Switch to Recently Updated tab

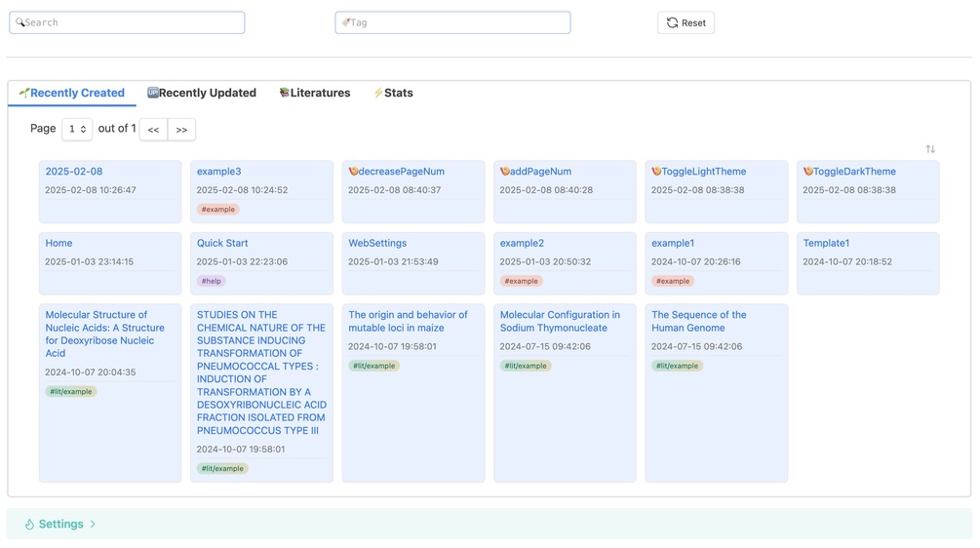click(x=202, y=93)
